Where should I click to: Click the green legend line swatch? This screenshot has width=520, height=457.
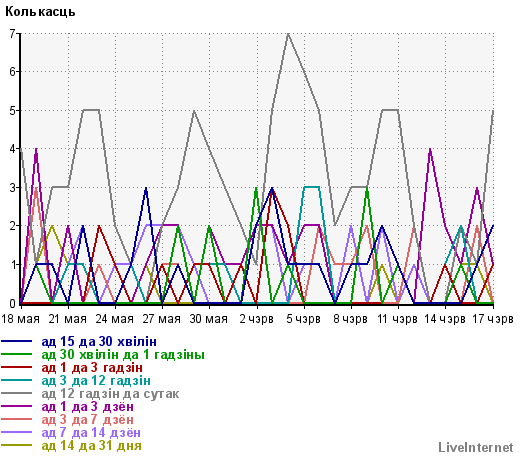click(17, 354)
